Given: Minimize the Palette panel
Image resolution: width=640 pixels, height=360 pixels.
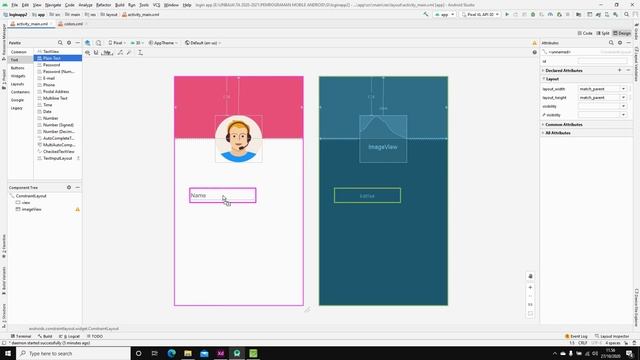Looking at the screenshot, I should [78, 43].
